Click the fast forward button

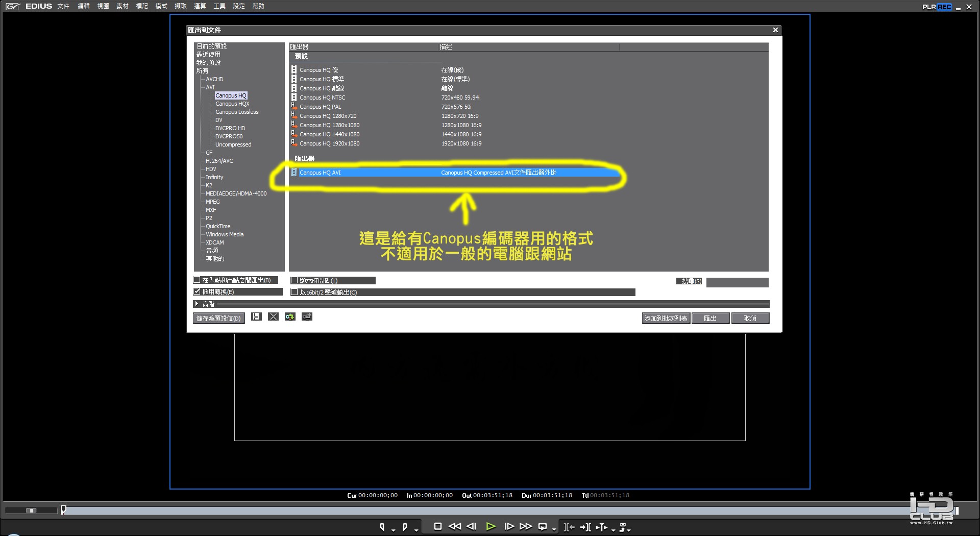526,526
